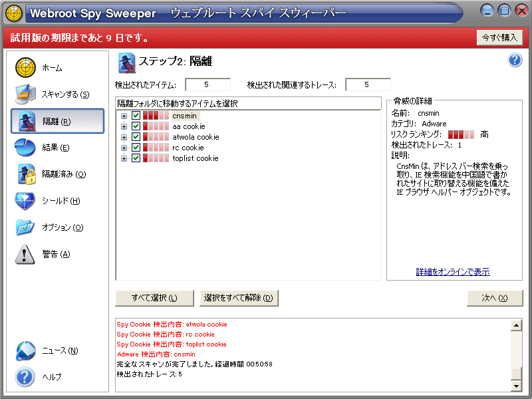Click the scan completed log line with 00:50:58

[195, 364]
